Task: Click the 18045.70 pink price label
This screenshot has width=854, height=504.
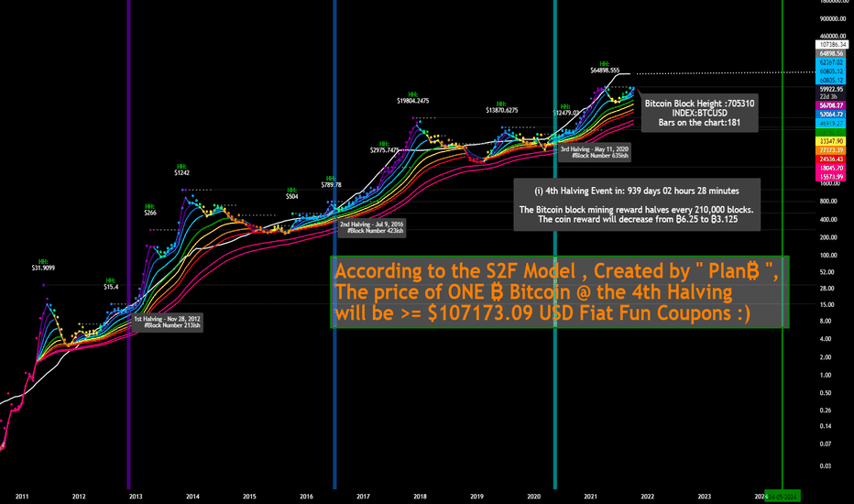Action: pyautogui.click(x=831, y=168)
